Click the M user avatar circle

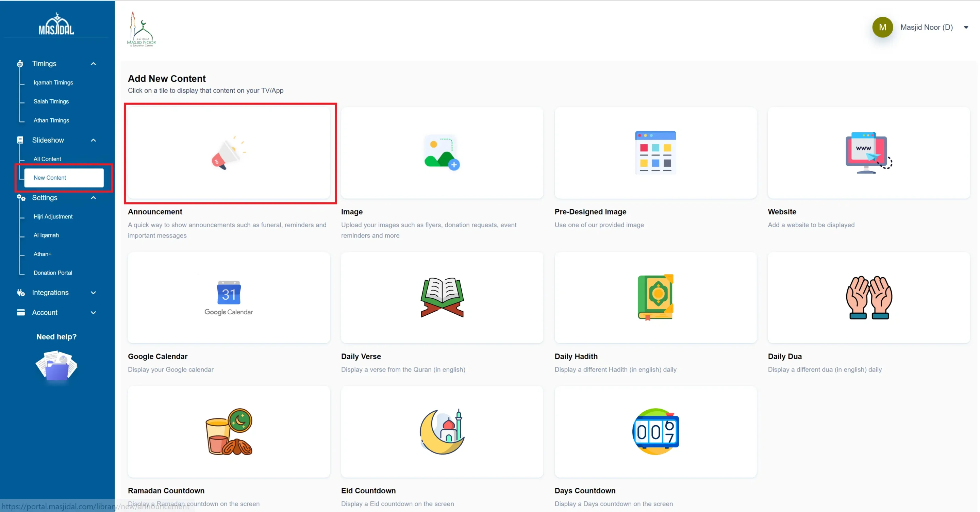(x=883, y=27)
